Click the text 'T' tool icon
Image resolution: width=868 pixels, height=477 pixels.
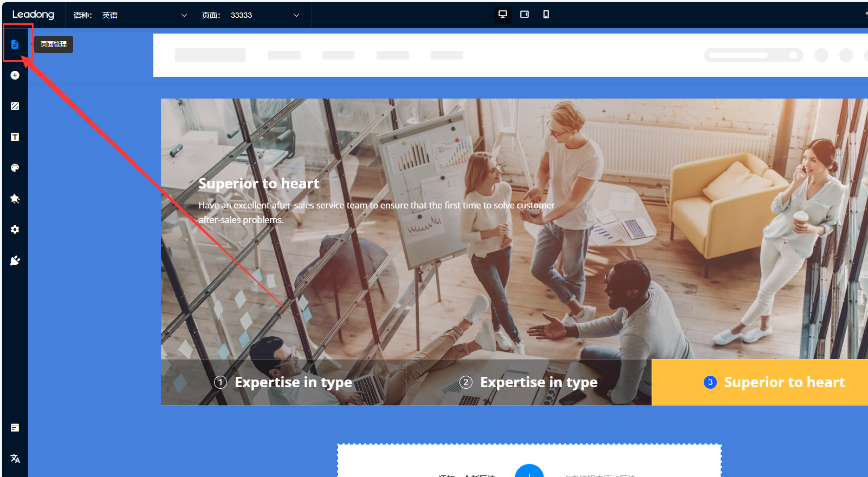coord(15,137)
